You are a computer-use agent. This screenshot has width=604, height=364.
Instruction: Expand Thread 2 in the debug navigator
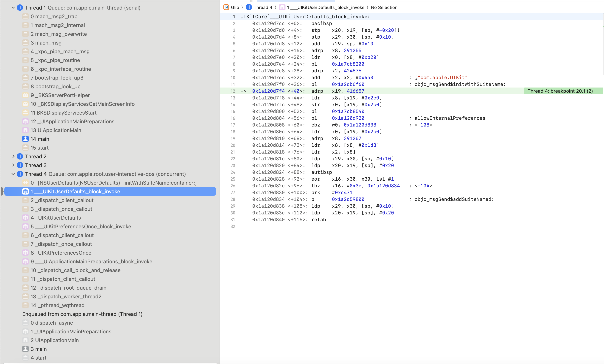click(x=13, y=156)
